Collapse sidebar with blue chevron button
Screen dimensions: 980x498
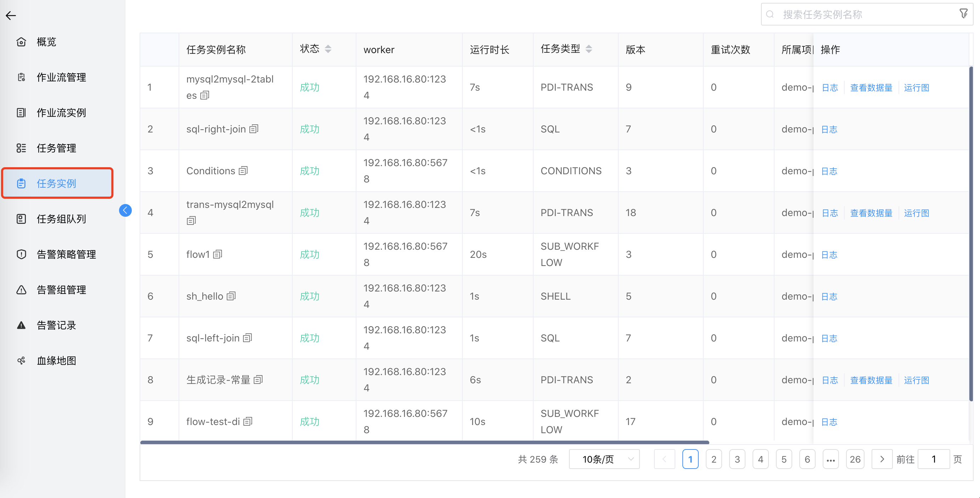pyautogui.click(x=125, y=210)
